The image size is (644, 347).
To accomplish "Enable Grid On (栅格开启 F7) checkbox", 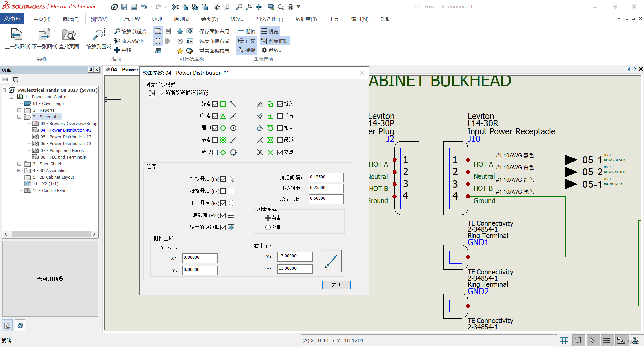I will 223,191.
